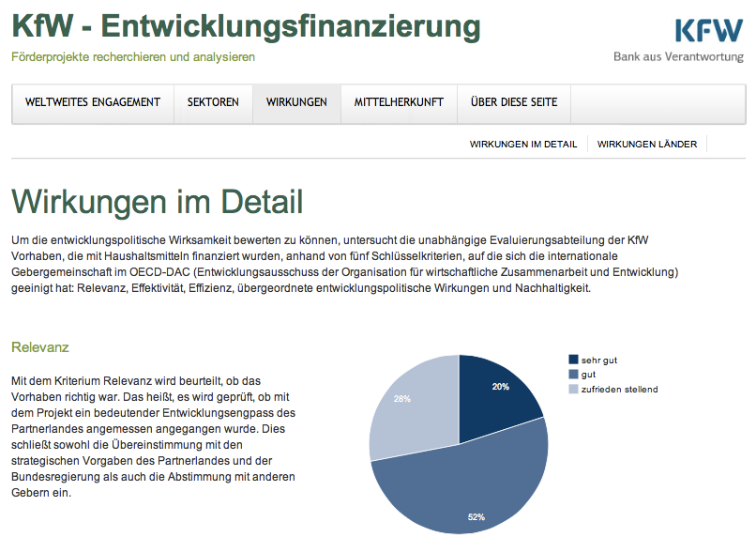Click the 'Wirkungen im Detail' page heading
756x537 pixels.
pos(158,201)
